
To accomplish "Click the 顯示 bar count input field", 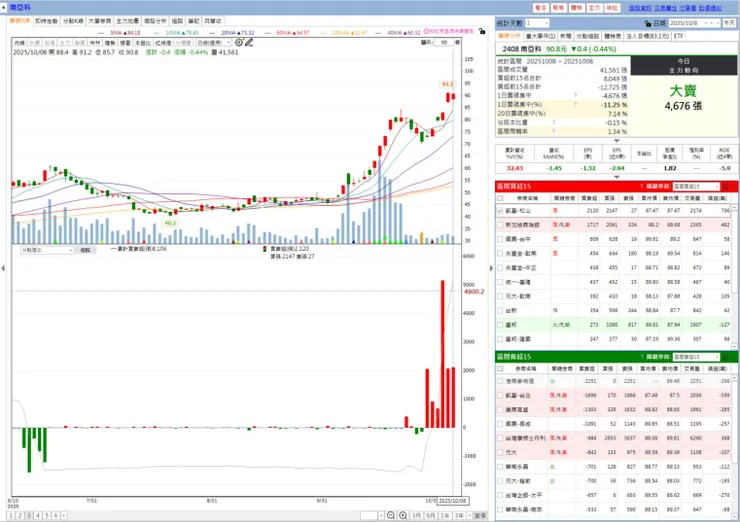I will [x=444, y=42].
